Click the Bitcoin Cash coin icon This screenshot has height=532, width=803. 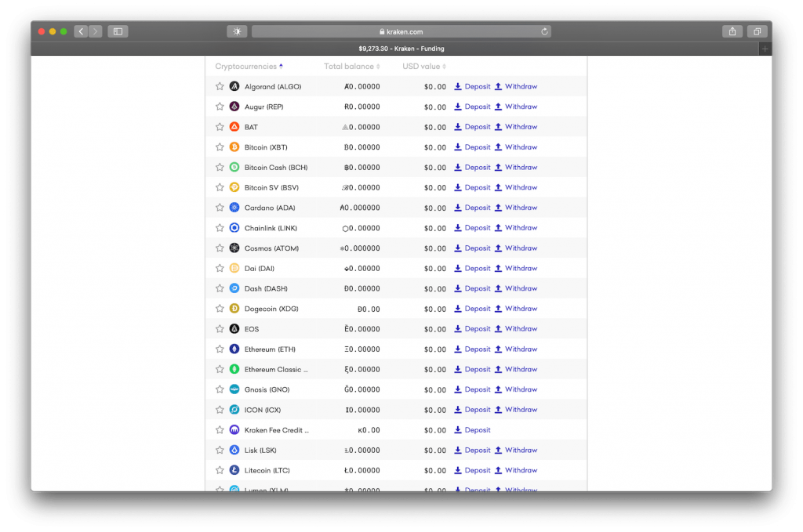[x=234, y=167]
